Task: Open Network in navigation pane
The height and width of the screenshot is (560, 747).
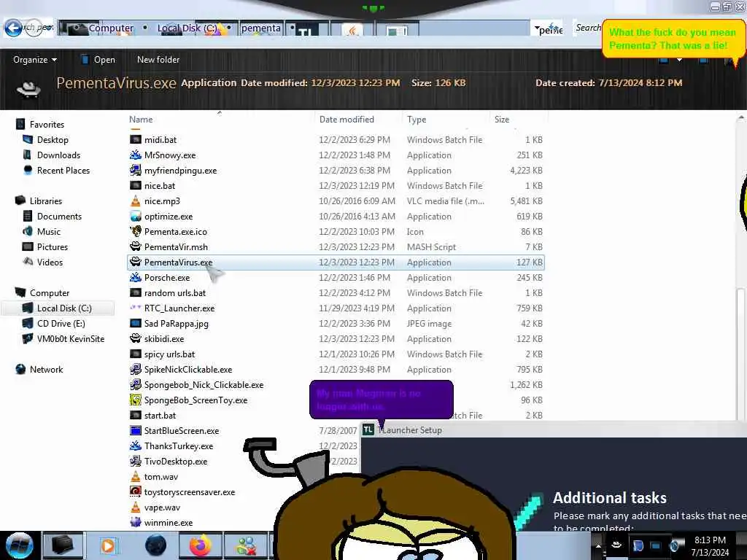Action: coord(46,370)
